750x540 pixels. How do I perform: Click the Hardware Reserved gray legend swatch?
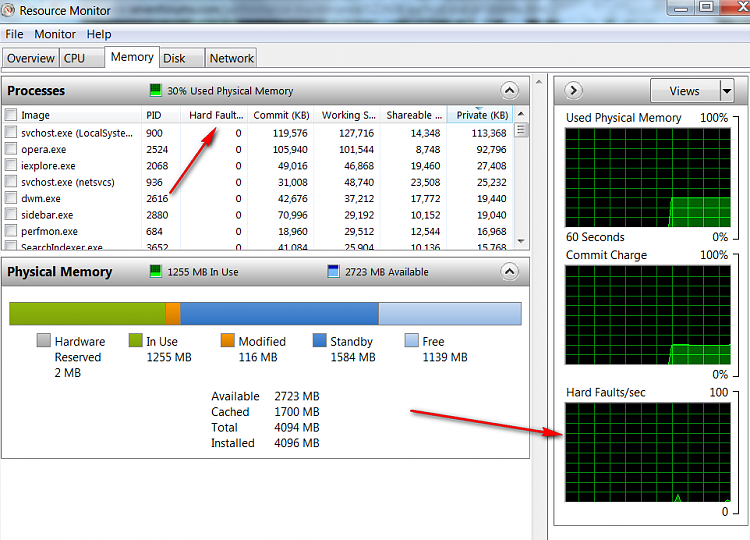click(44, 340)
